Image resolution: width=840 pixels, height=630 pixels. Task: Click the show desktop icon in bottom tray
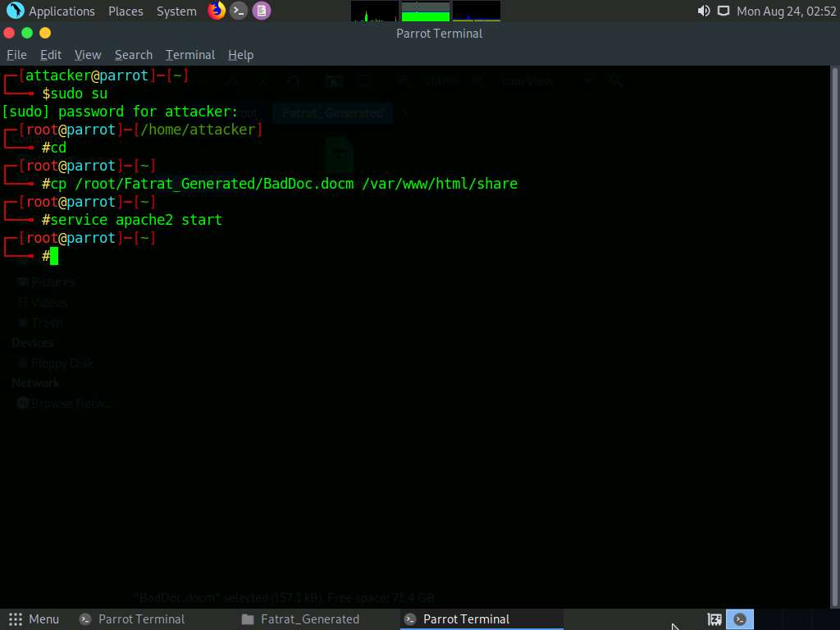pos(714,619)
